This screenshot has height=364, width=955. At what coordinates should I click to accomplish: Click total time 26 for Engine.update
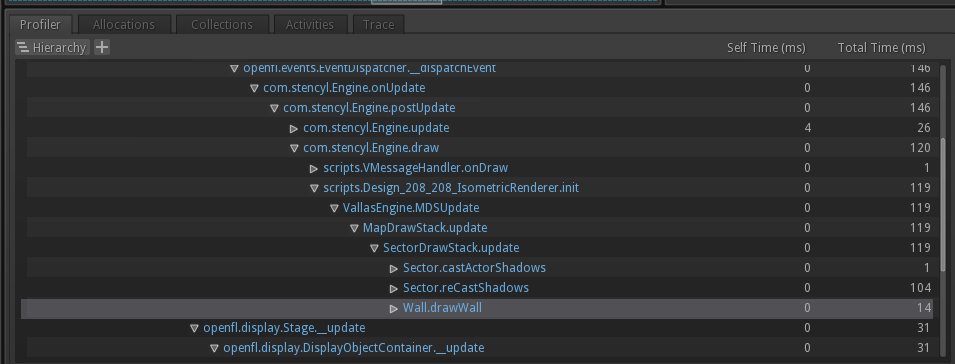(923, 128)
